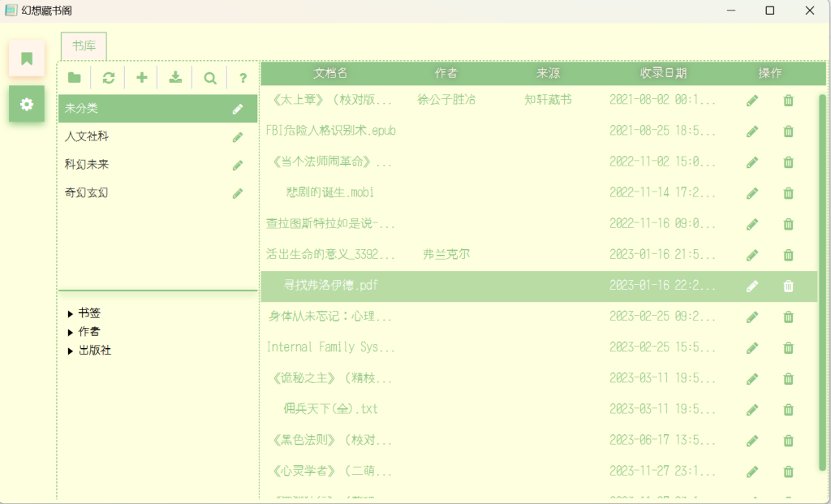Expand the 作者 tree node
This screenshot has height=504, width=831.
pos(71,332)
